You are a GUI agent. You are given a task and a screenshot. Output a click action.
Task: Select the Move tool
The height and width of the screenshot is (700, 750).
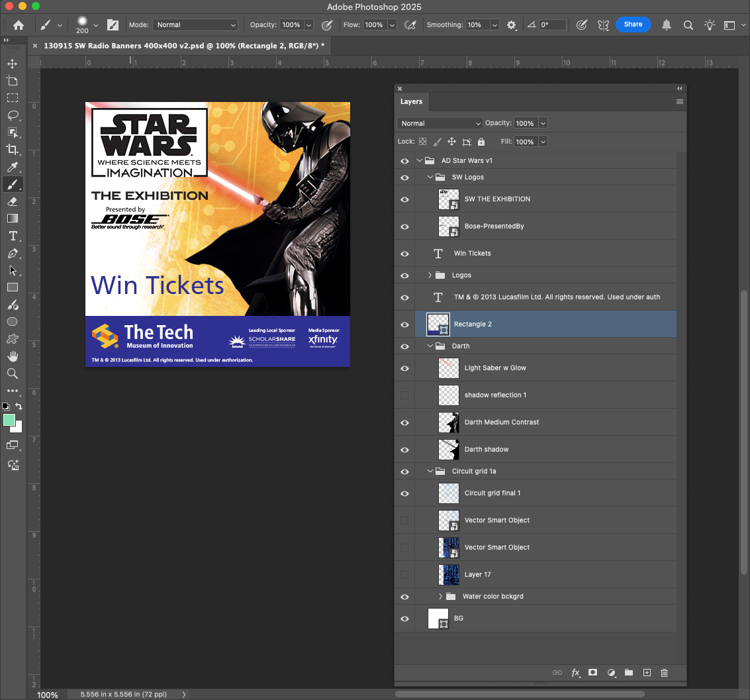[13, 64]
